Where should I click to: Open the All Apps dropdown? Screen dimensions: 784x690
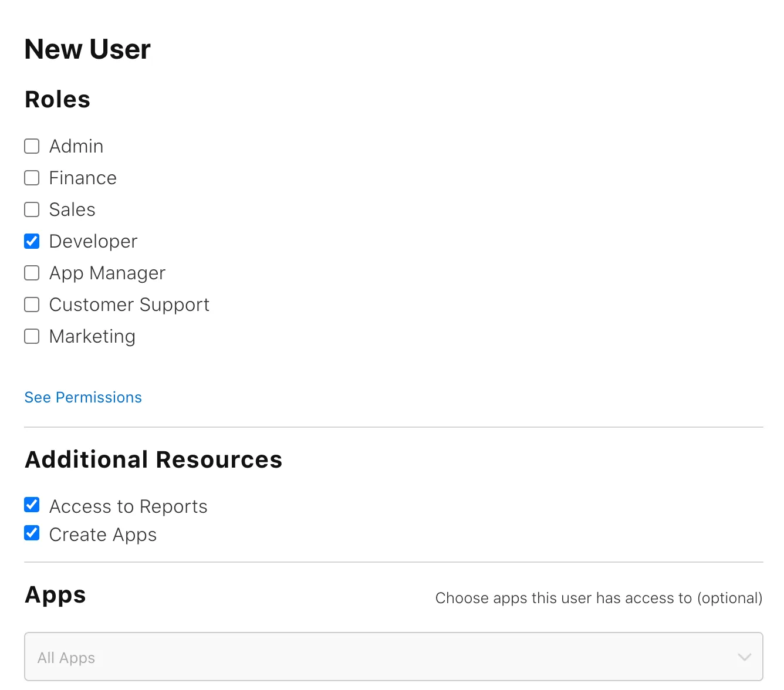(394, 657)
